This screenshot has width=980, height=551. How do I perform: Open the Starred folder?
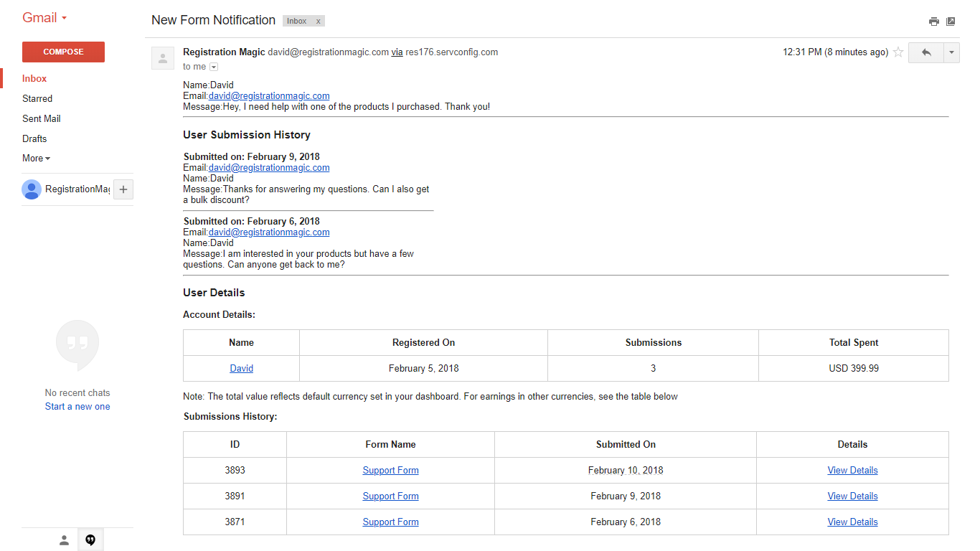[37, 99]
